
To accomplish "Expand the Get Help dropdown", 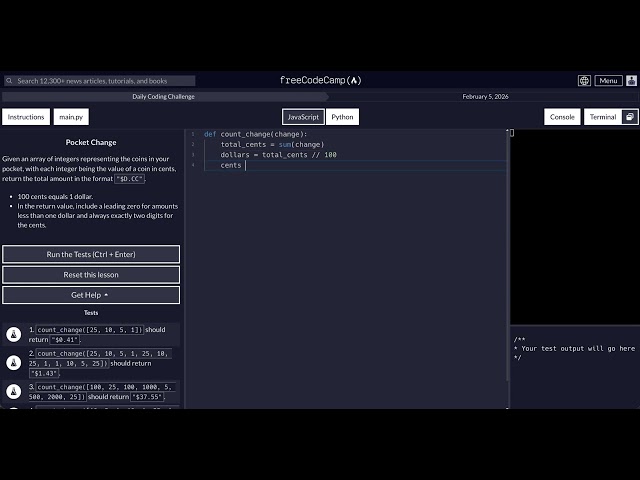I will tap(91, 295).
